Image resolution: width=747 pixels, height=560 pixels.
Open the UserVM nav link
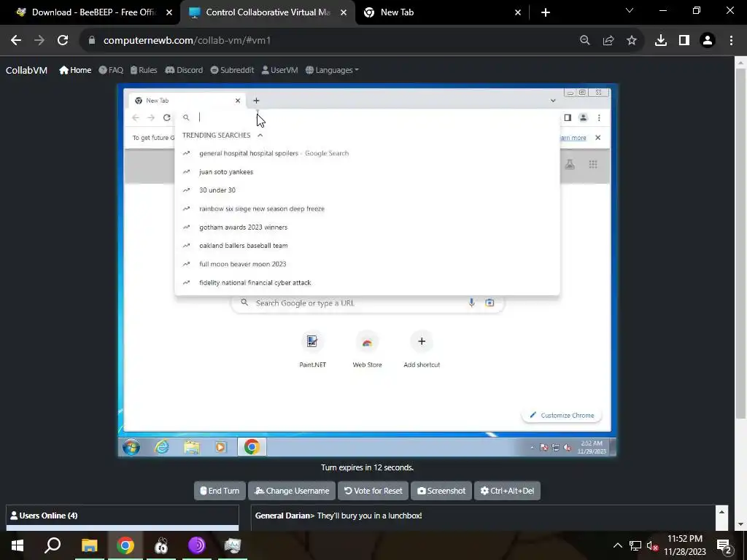coord(279,70)
